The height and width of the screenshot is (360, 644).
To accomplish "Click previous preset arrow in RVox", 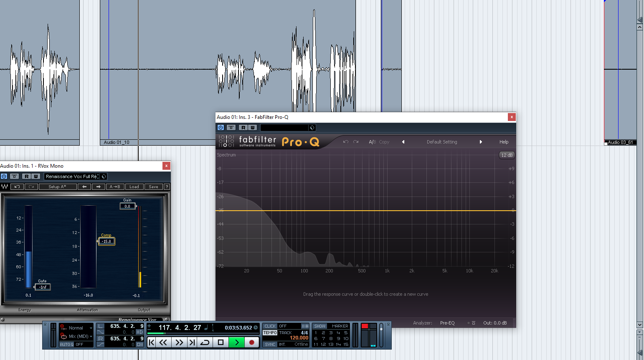I will pyautogui.click(x=84, y=186).
